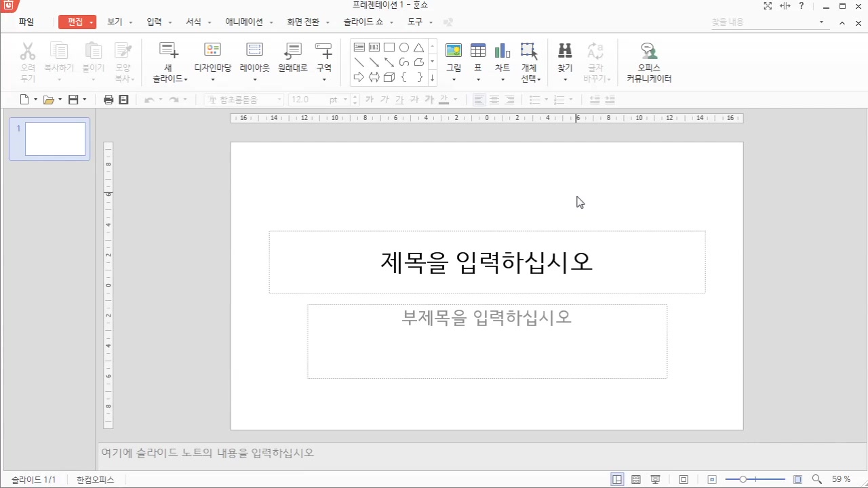Screen dimensions: 868x488
Task: Select the ellipse shape in the shapes gallery
Action: (x=403, y=47)
